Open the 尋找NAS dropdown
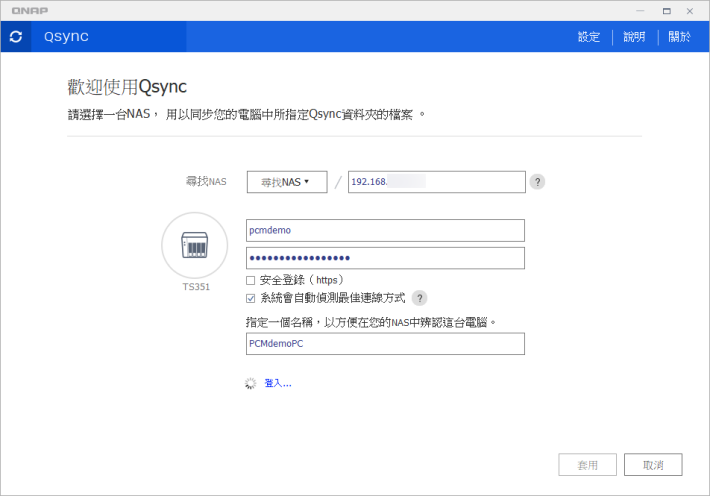The width and height of the screenshot is (710, 496). [287, 182]
